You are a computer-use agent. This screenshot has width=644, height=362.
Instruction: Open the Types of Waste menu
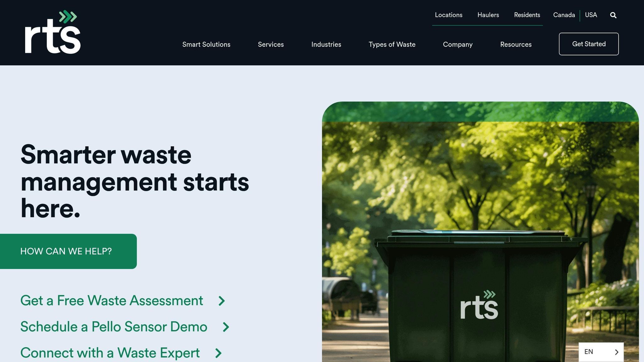tap(392, 44)
